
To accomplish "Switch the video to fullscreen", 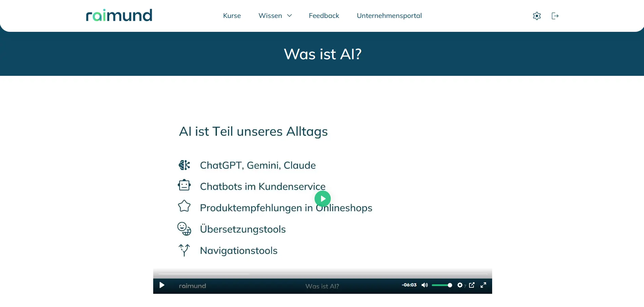I will point(483,285).
